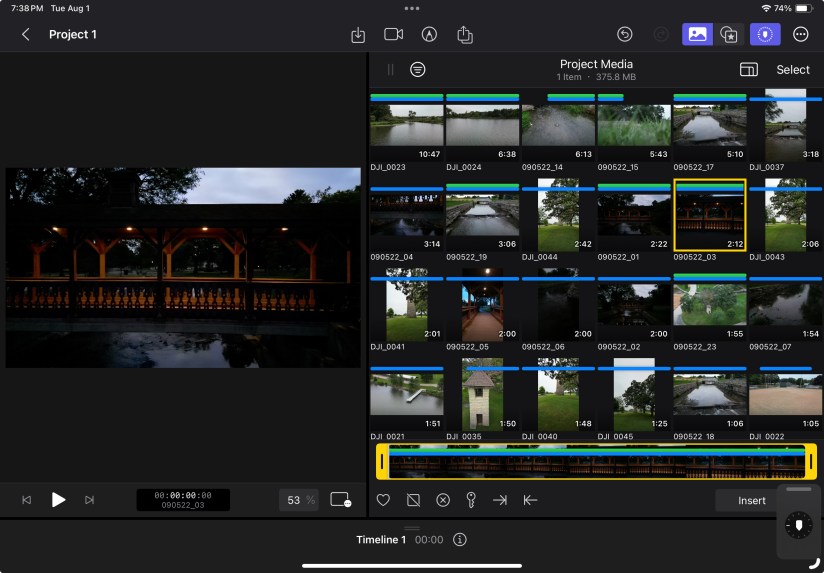Open the browser filter and sort menu
The image size is (824, 573).
coord(418,70)
